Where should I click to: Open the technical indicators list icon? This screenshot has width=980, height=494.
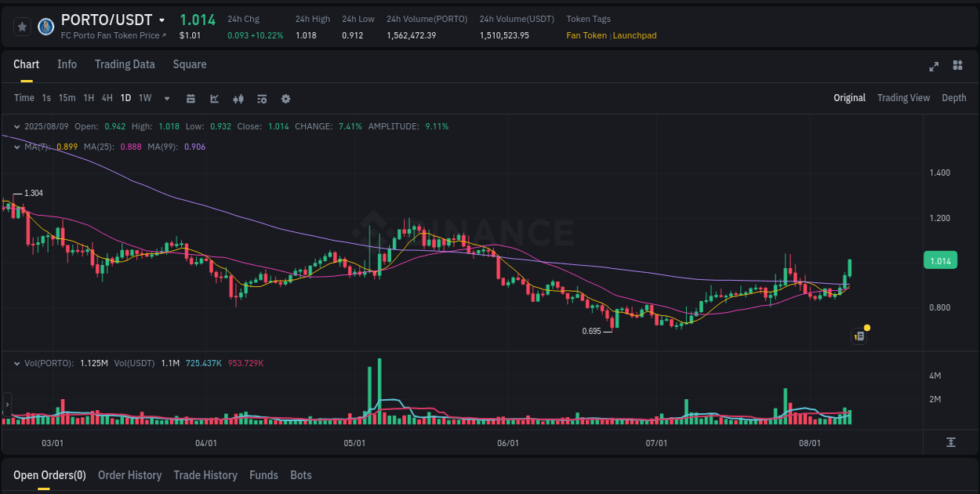click(x=262, y=98)
